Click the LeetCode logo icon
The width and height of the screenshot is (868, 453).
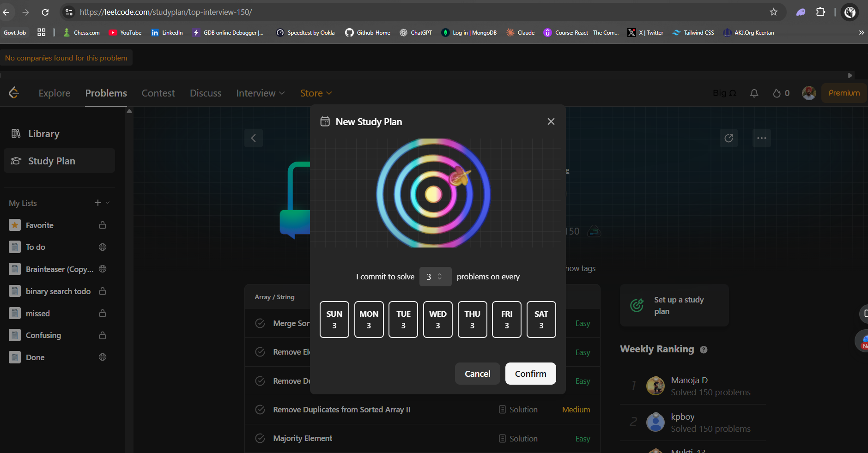pos(14,93)
